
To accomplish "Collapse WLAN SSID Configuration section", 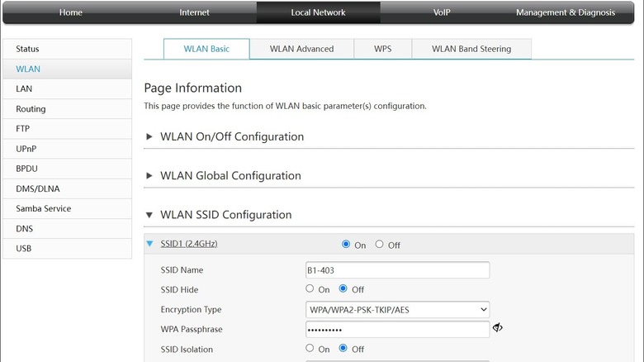I will tap(149, 215).
